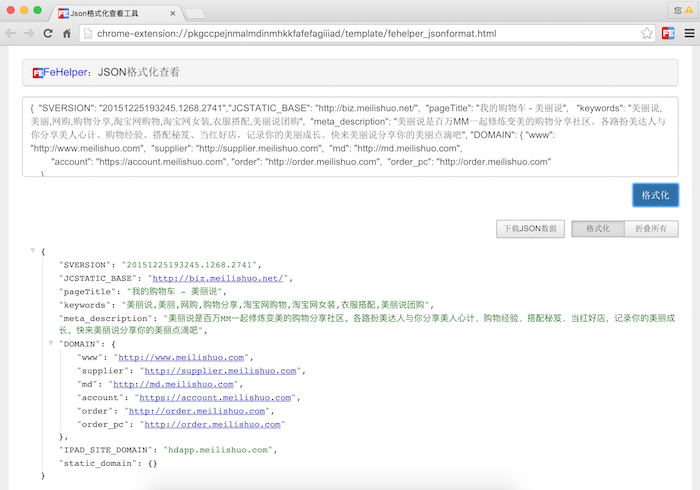Click the FeHelper header title link
This screenshot has width=700, height=490.
[65, 72]
